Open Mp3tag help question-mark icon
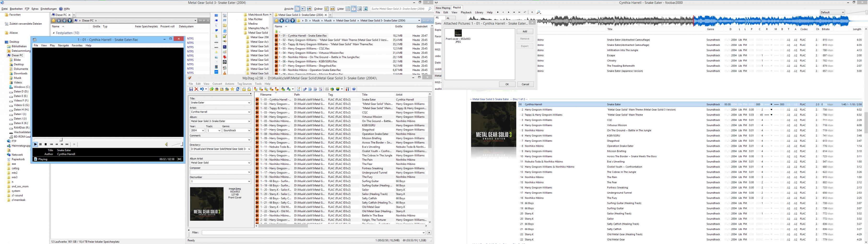The width and height of the screenshot is (868, 244). pos(354,89)
